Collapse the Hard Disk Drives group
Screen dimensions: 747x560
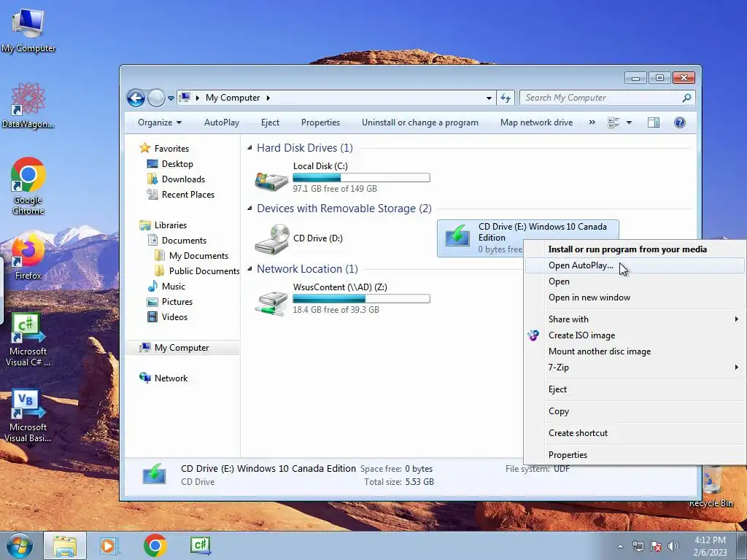pyautogui.click(x=249, y=148)
